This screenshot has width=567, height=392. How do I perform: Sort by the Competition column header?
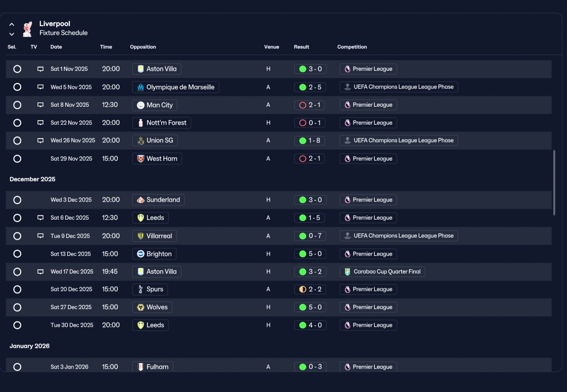coord(352,47)
